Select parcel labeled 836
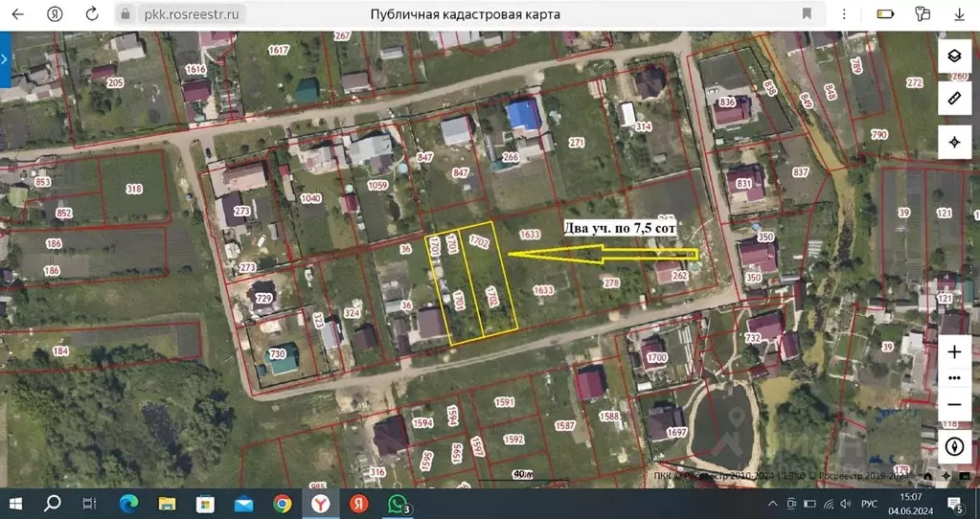980x519 pixels. (727, 102)
